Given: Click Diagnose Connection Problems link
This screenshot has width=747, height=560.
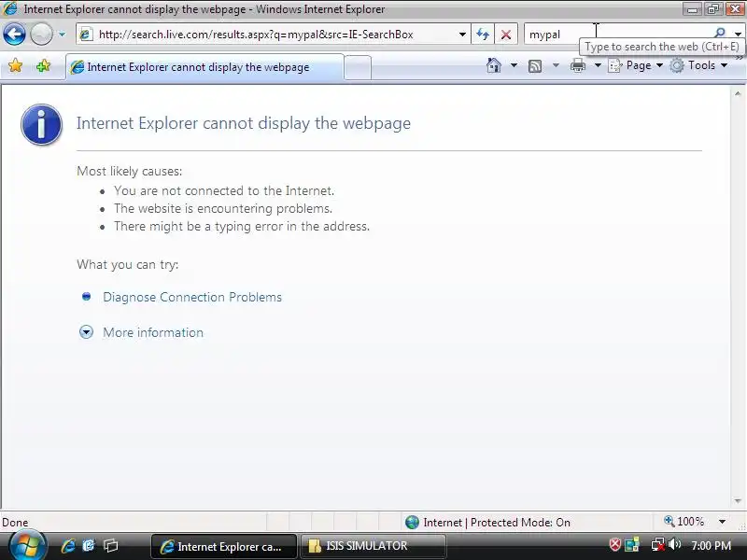Looking at the screenshot, I should click(x=192, y=297).
